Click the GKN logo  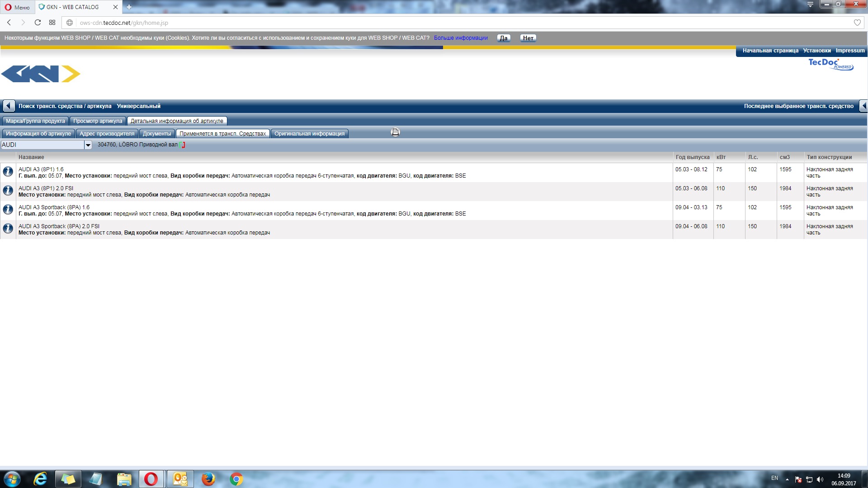[x=41, y=74]
